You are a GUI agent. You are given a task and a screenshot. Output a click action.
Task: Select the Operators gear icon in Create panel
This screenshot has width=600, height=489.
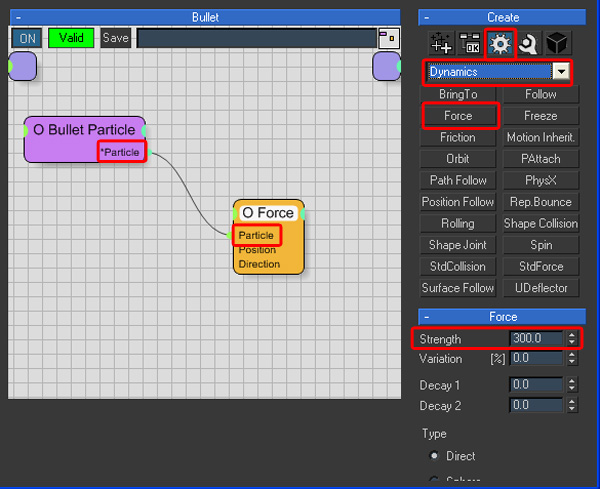coord(500,43)
